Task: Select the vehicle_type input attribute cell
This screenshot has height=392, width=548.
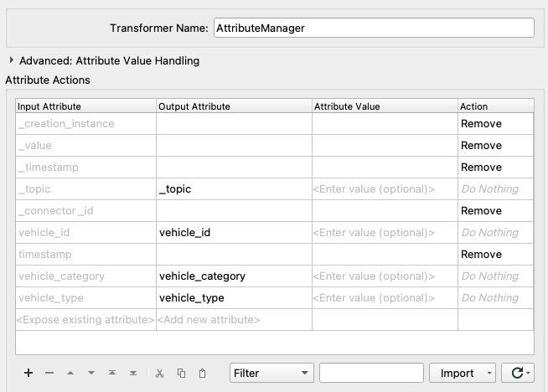Action: point(85,297)
